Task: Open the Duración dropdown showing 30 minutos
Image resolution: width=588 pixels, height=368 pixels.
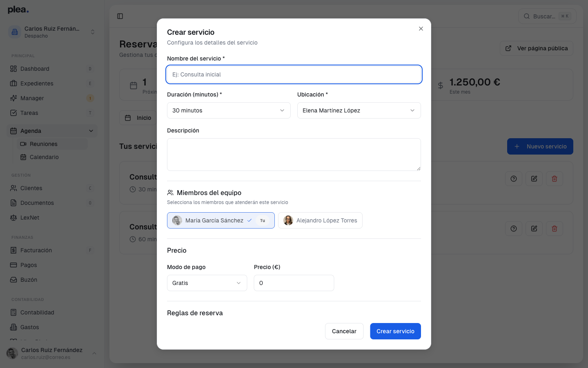Action: (229, 110)
